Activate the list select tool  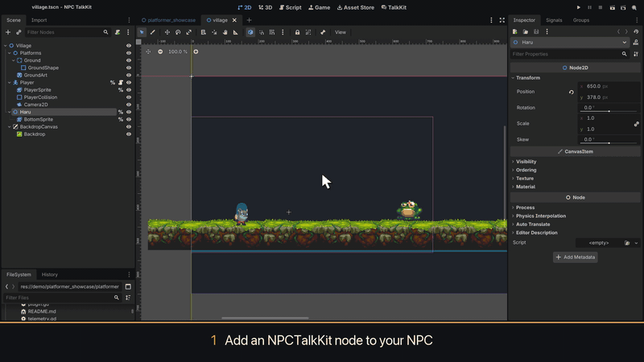[204, 32]
